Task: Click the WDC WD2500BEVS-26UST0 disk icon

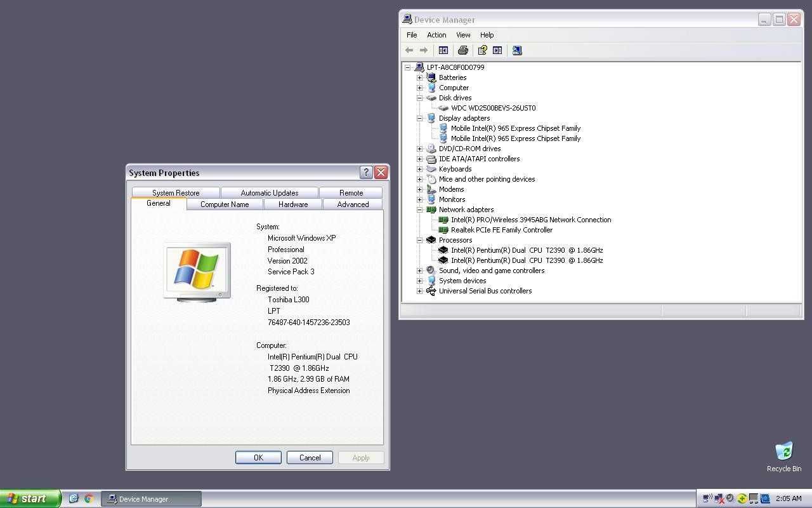Action: point(443,108)
